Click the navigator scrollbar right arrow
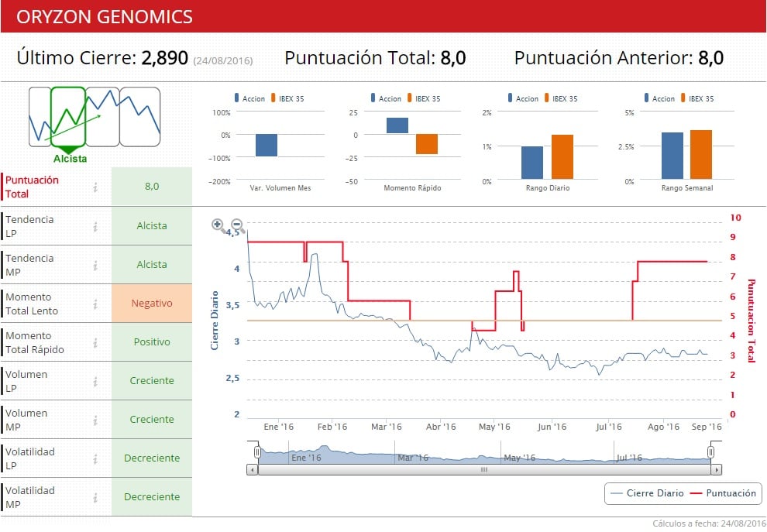Screen dimensions: 767x532 pyautogui.click(x=717, y=470)
